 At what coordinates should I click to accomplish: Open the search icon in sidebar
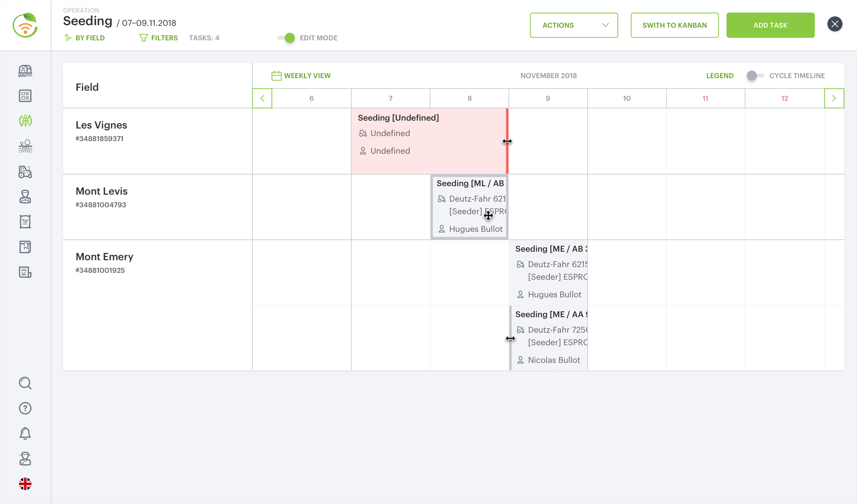pos(25,383)
